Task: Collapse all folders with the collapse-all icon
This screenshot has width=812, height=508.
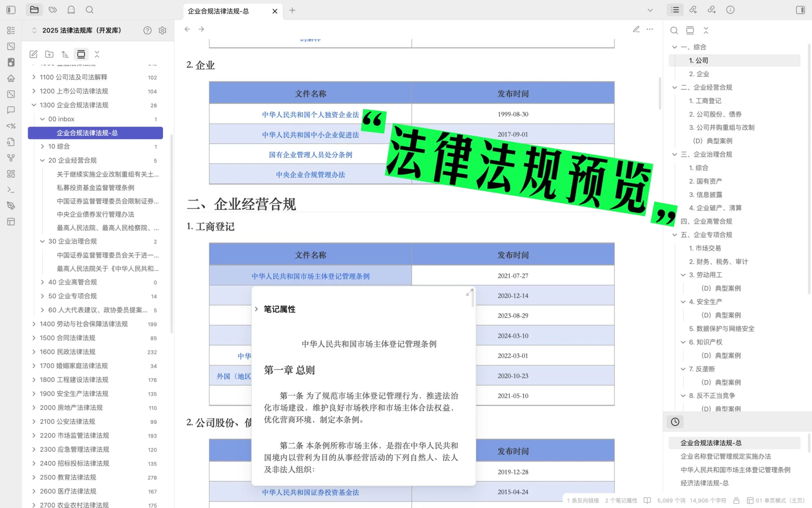Action: (x=96, y=54)
